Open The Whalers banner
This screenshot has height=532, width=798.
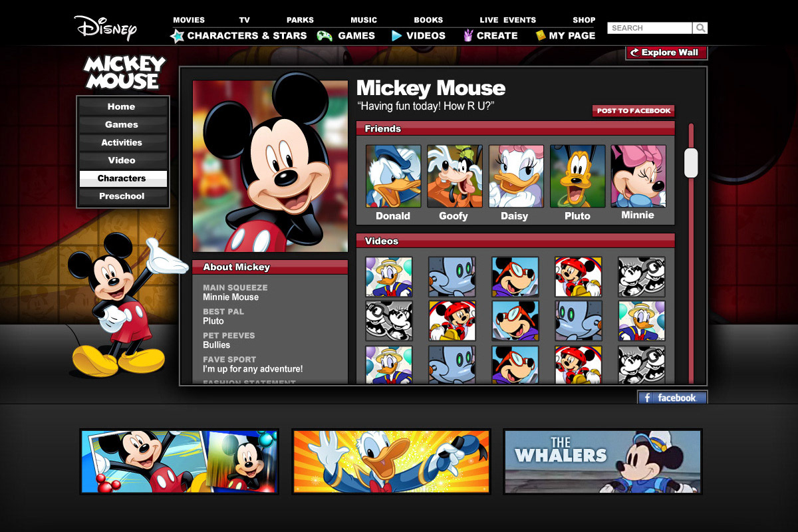pos(602,461)
